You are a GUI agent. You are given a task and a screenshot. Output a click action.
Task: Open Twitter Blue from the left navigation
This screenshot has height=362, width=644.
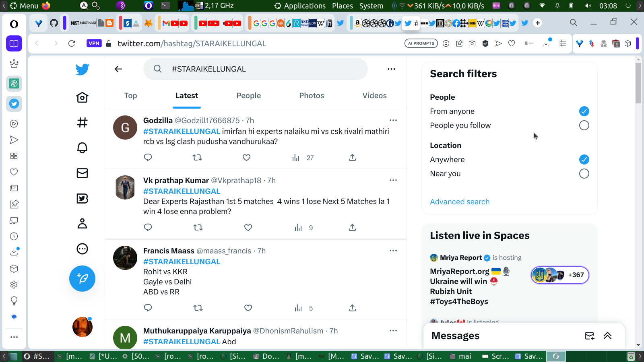[x=82, y=198]
